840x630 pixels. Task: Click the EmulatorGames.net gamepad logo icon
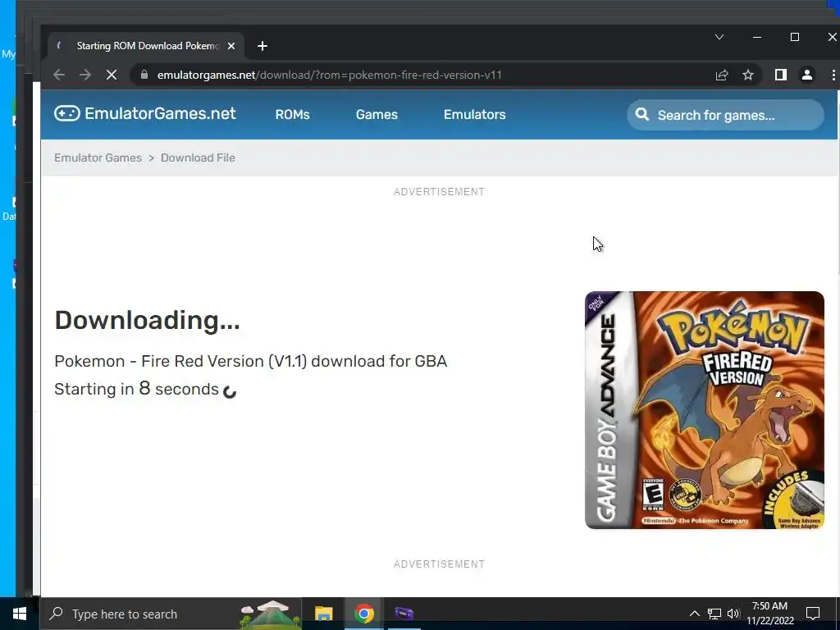click(67, 113)
